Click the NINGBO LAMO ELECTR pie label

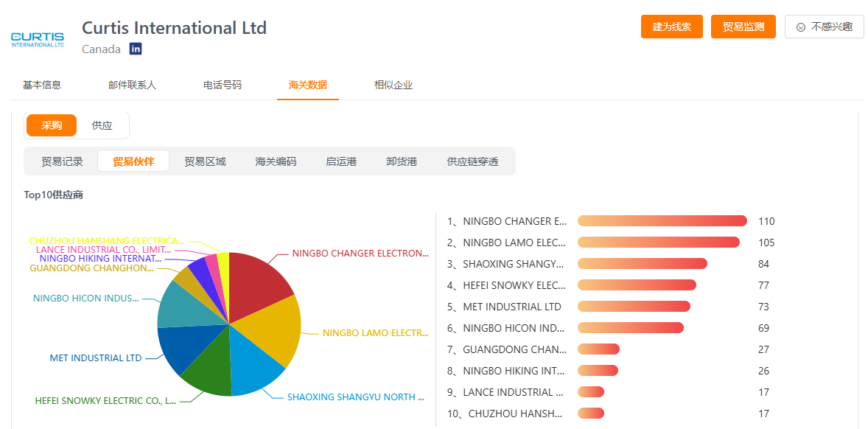click(x=375, y=333)
